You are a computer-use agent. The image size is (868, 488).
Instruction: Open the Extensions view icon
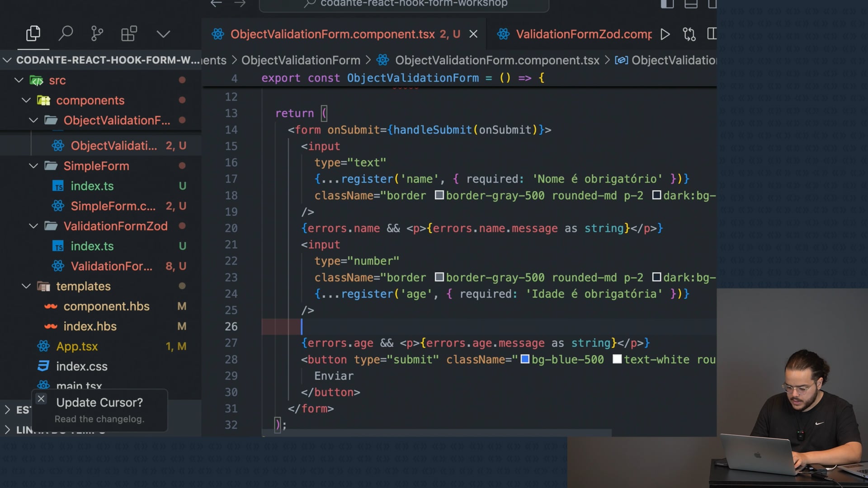[129, 33]
